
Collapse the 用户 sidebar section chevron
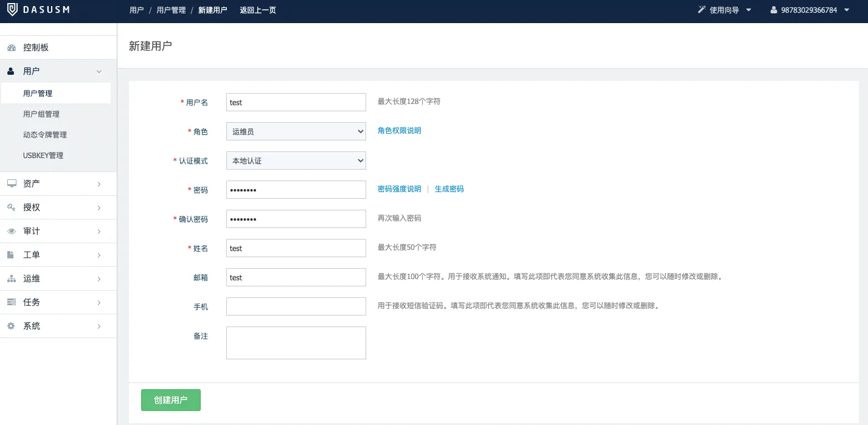99,71
